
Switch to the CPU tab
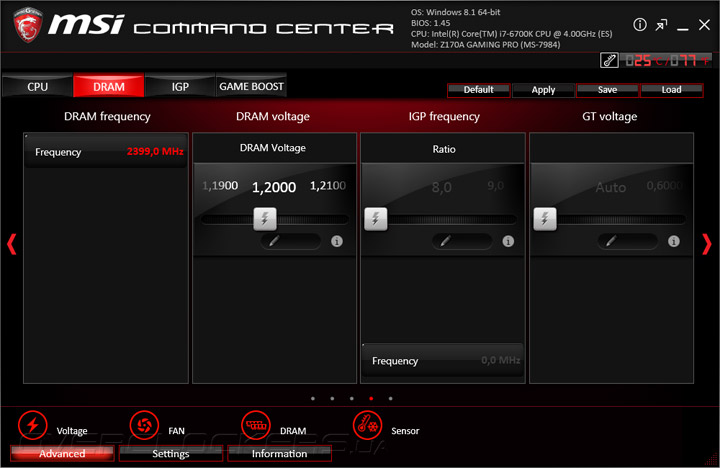click(x=38, y=86)
